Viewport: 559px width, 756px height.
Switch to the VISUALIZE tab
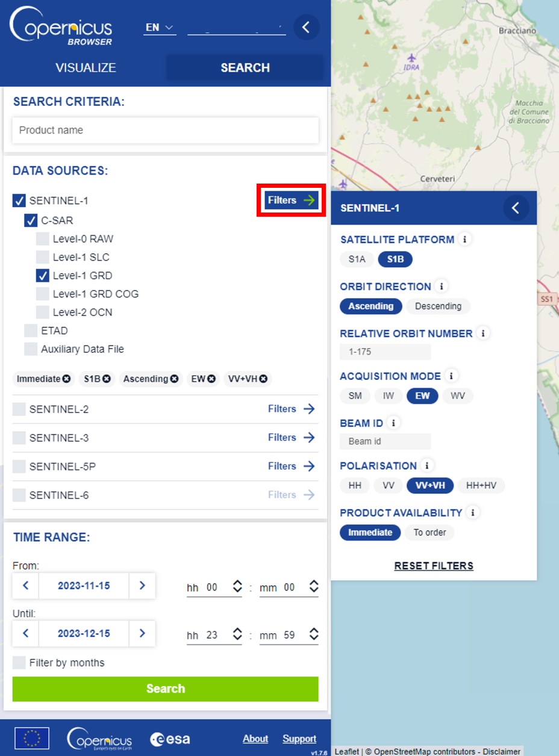(86, 68)
